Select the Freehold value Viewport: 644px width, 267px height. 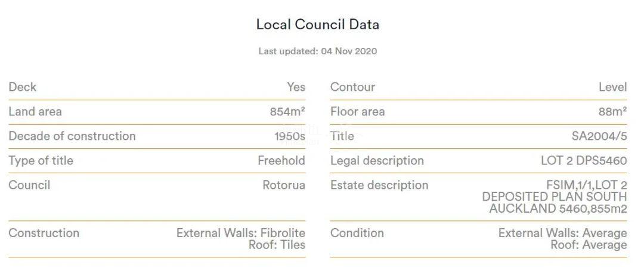coord(281,161)
